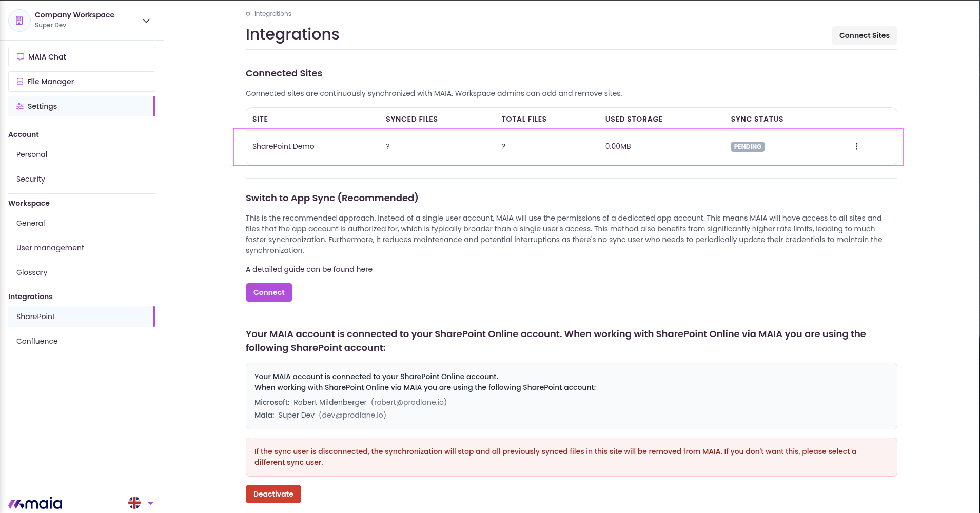Expand the Company Workspace switcher chevron
The width and height of the screenshot is (980, 513).
point(146,21)
